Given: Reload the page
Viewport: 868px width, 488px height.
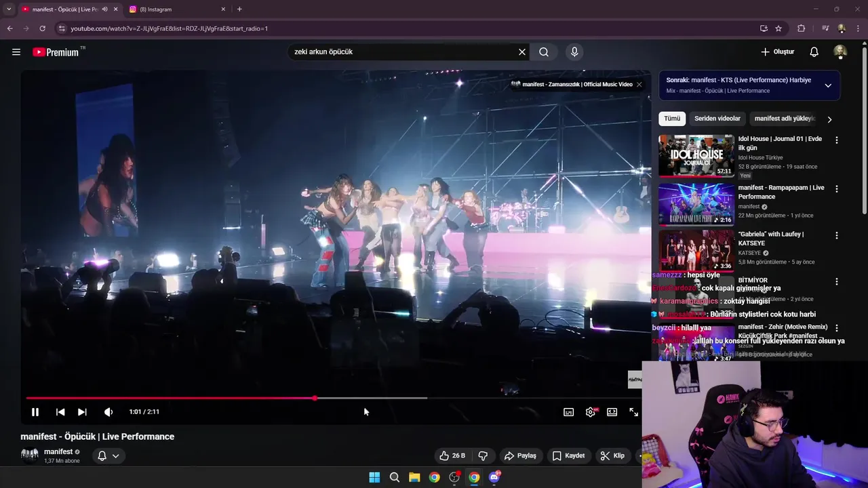Looking at the screenshot, I should tap(42, 28).
